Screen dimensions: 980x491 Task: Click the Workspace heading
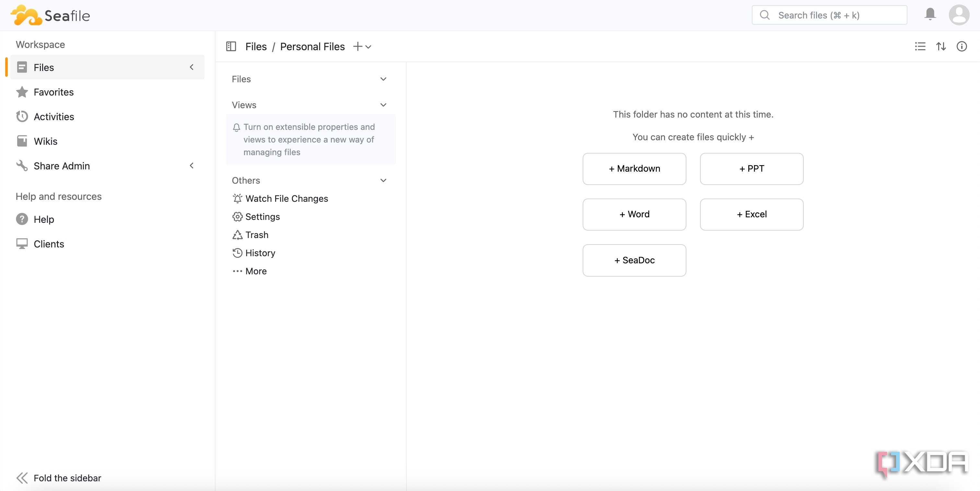(x=40, y=44)
